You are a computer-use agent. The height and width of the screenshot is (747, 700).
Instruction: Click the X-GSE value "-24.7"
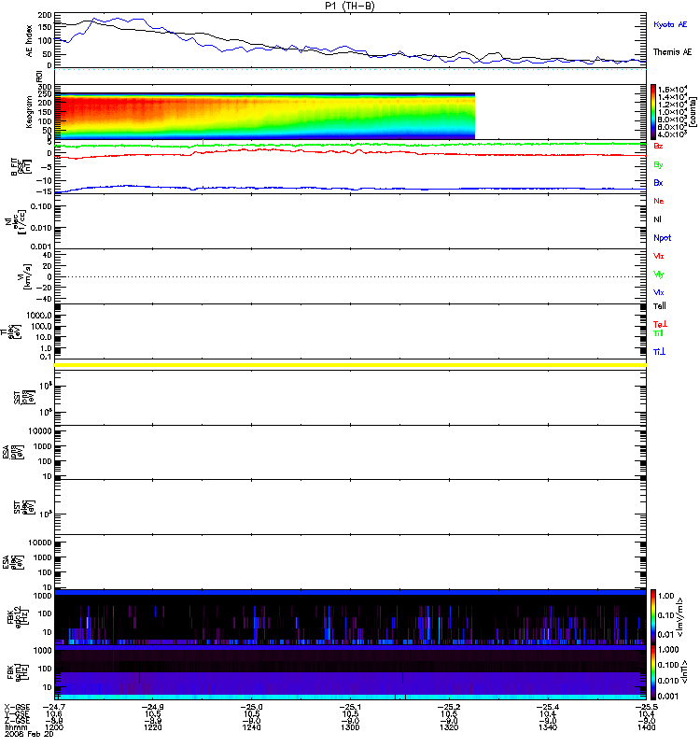[54, 707]
